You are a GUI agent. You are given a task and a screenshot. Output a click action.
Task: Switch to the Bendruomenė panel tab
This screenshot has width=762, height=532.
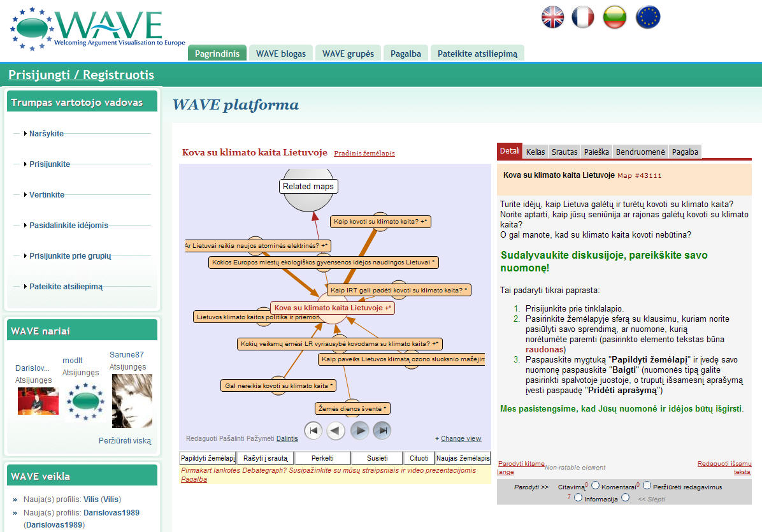[x=640, y=152]
